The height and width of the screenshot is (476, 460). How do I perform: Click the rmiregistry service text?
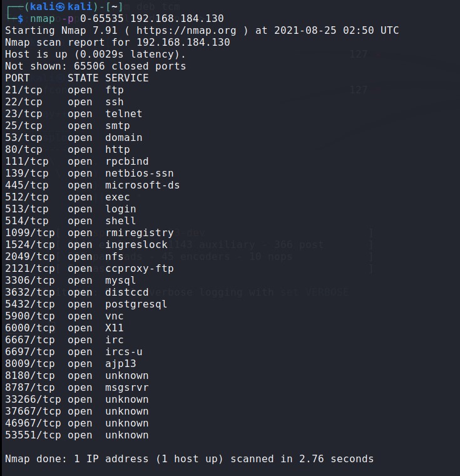[140, 233]
